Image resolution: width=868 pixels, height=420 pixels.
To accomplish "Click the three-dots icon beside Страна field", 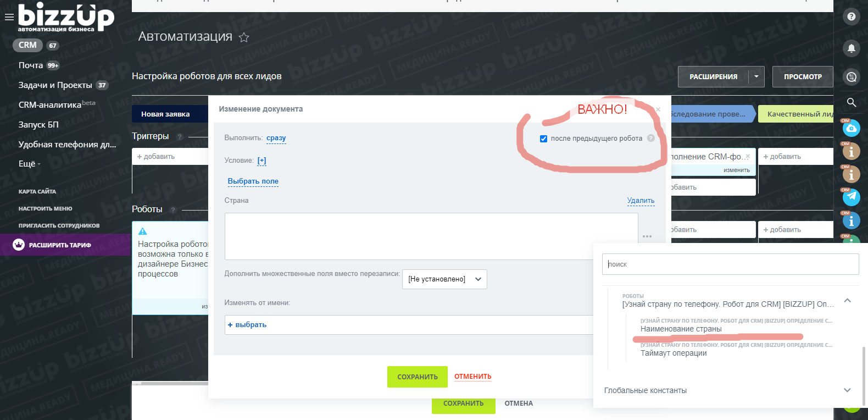I will coord(647,236).
